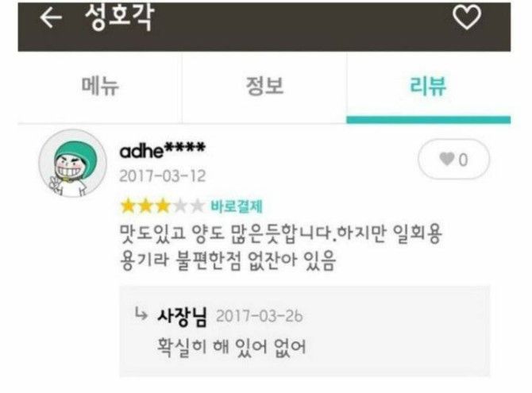Tap the adhe**** username

[x=163, y=150]
